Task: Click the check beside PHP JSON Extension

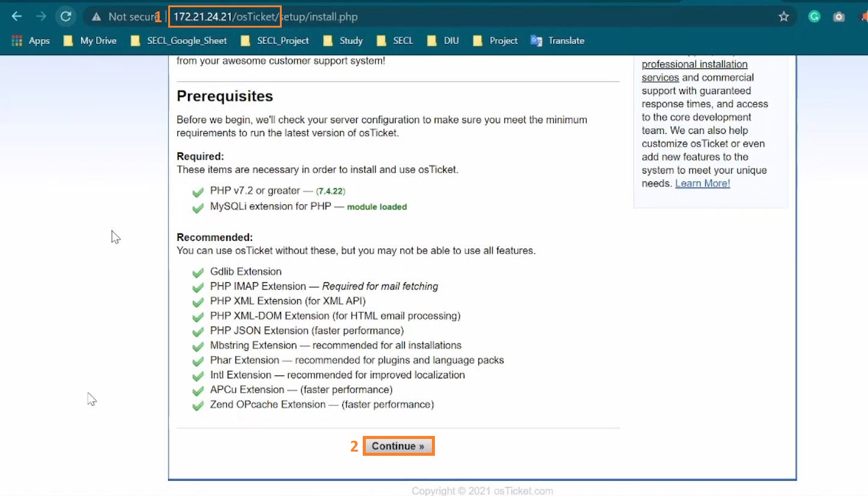Action: click(198, 331)
